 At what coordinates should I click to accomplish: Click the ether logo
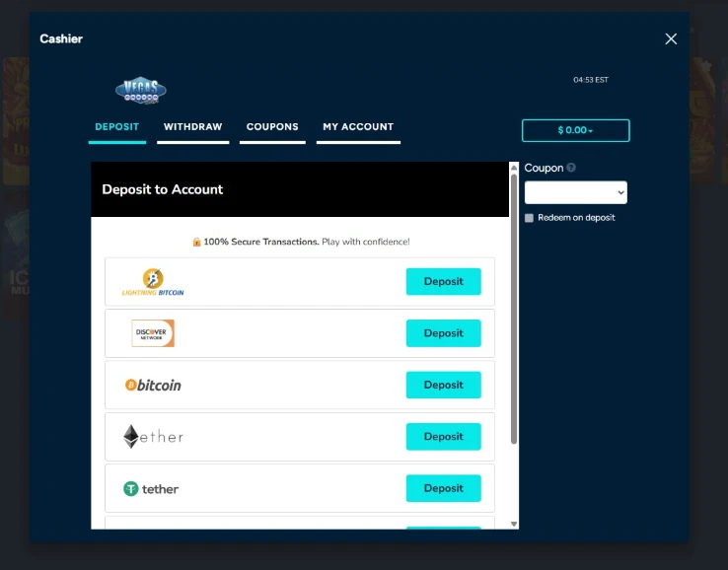pyautogui.click(x=153, y=436)
